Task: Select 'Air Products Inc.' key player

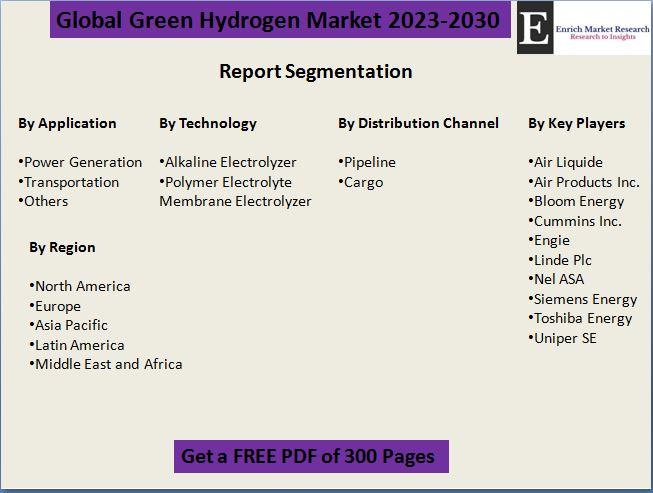Action: click(x=584, y=182)
